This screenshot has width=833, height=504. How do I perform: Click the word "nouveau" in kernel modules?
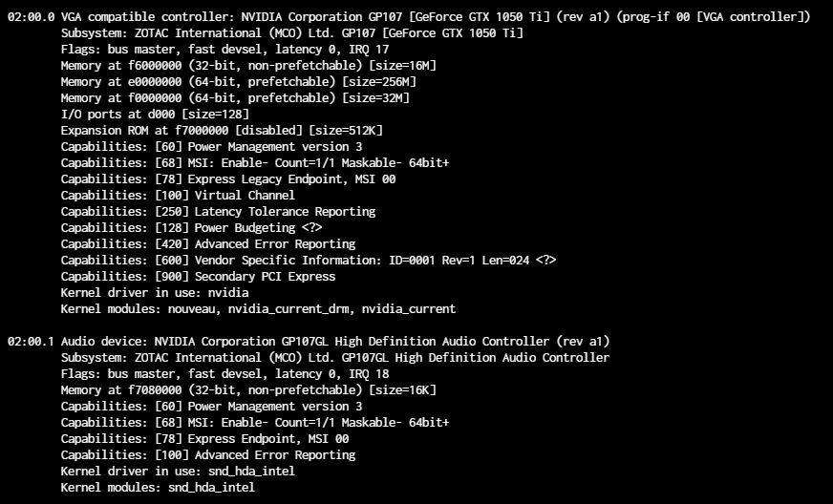191,309
